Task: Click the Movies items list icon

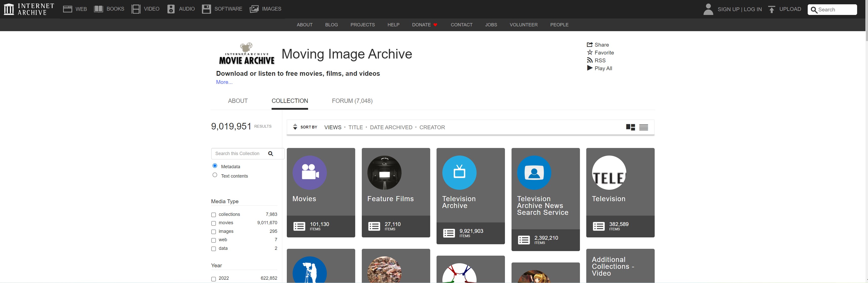Action: tap(299, 227)
